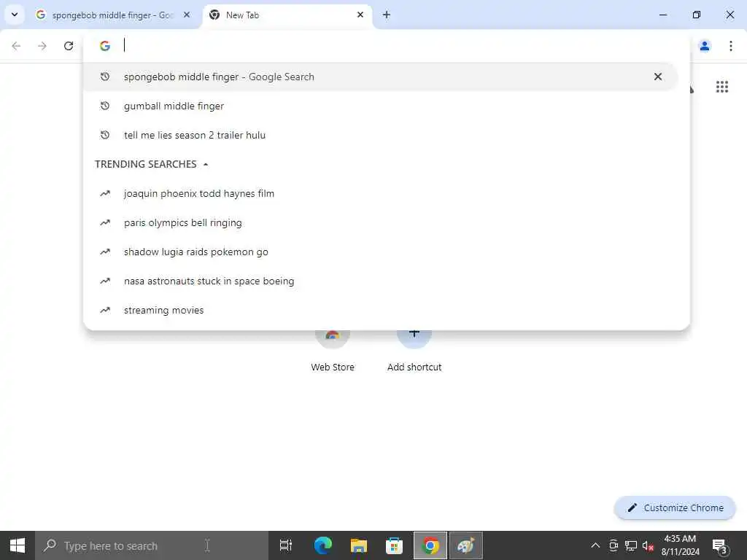The width and height of the screenshot is (747, 560).
Task: Open Chrome three-dot menu
Action: (x=731, y=46)
